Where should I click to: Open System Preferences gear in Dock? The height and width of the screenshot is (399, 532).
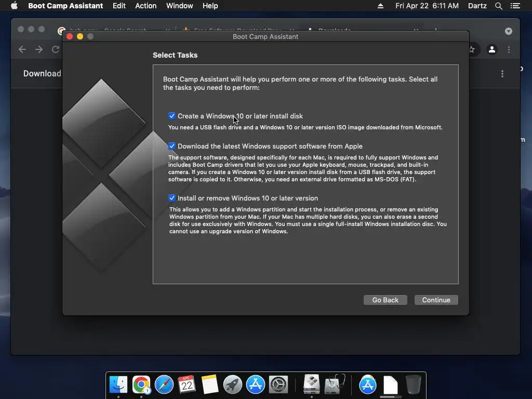click(278, 384)
